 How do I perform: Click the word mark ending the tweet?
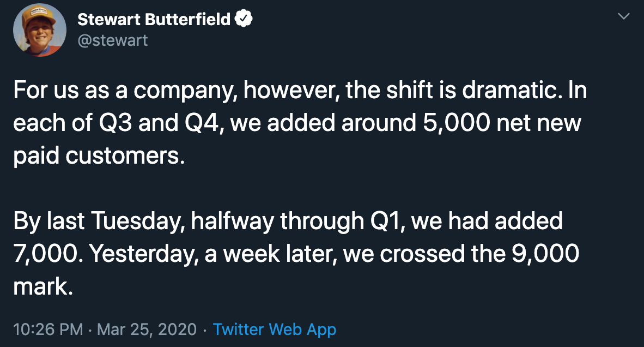[42, 286]
